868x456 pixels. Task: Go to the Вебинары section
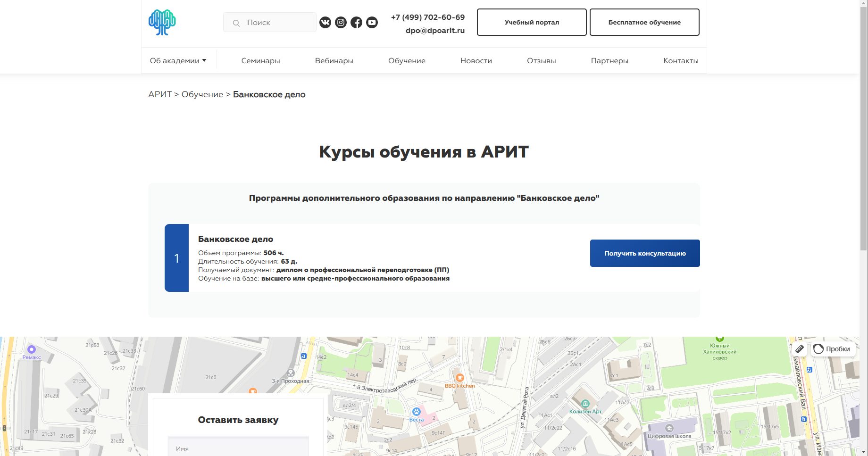click(x=334, y=60)
